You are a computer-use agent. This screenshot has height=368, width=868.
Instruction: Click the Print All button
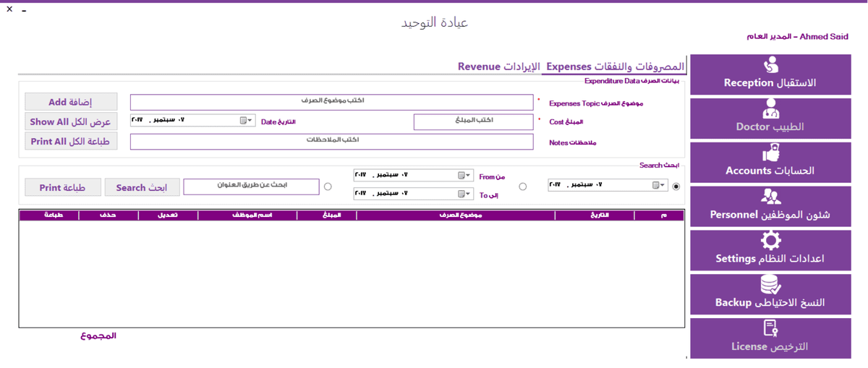pyautogui.click(x=70, y=142)
